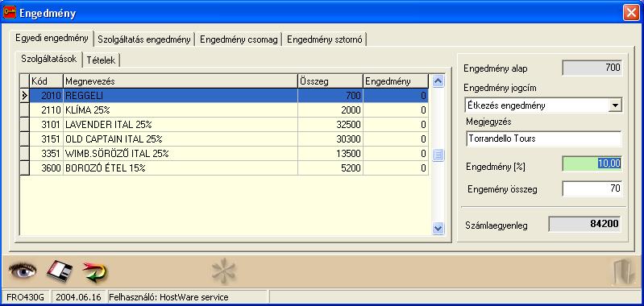Select the KLÍMA 25% row
644x306 pixels.
point(224,110)
